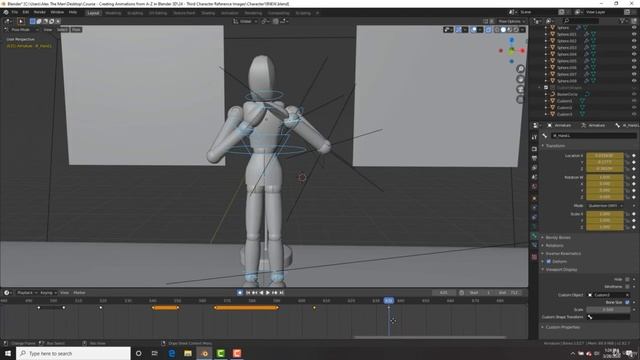640x360 pixels.
Task: Jump to the timeline end frame
Action: [281, 293]
